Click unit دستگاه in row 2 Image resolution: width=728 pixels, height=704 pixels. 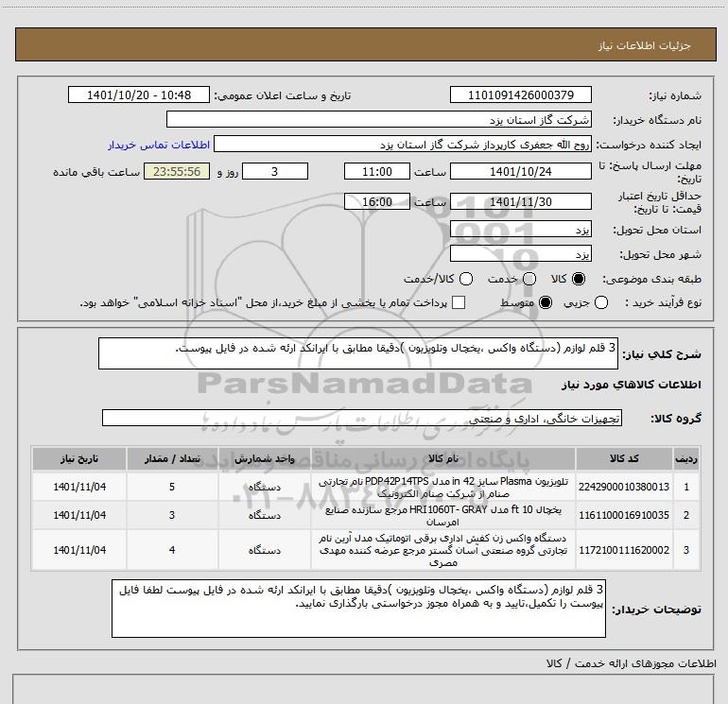point(264,515)
